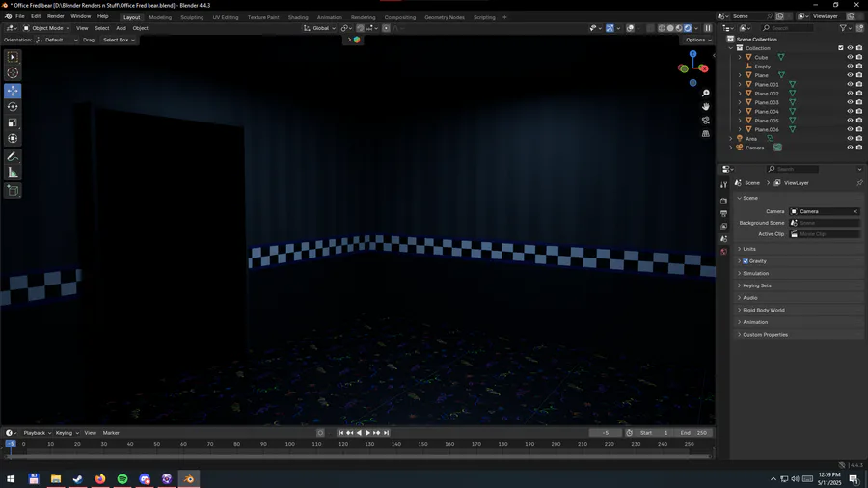Jump to the timeline end frame

click(x=387, y=433)
